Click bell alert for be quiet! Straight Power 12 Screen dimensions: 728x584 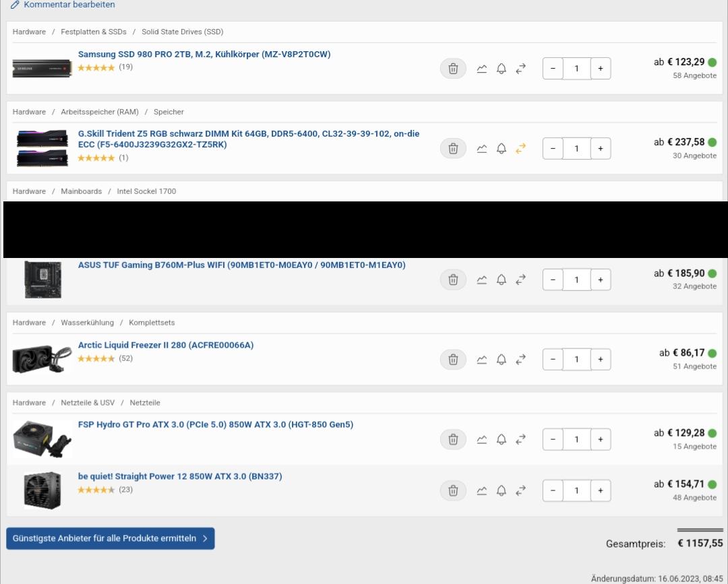(502, 491)
